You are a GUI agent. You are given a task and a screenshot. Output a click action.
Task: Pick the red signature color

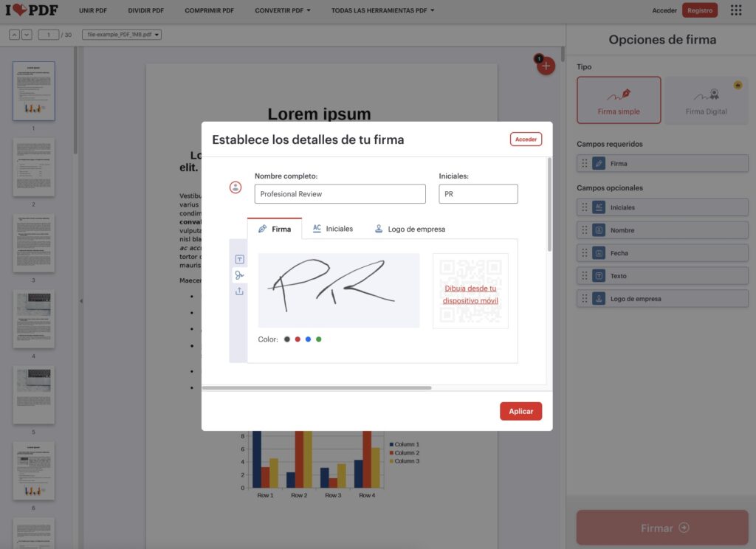point(298,339)
